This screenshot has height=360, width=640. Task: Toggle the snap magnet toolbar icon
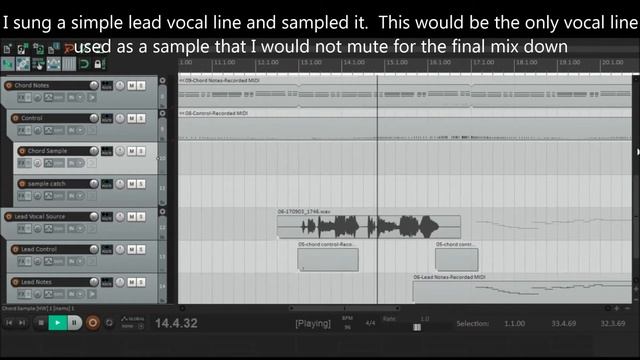84,64
